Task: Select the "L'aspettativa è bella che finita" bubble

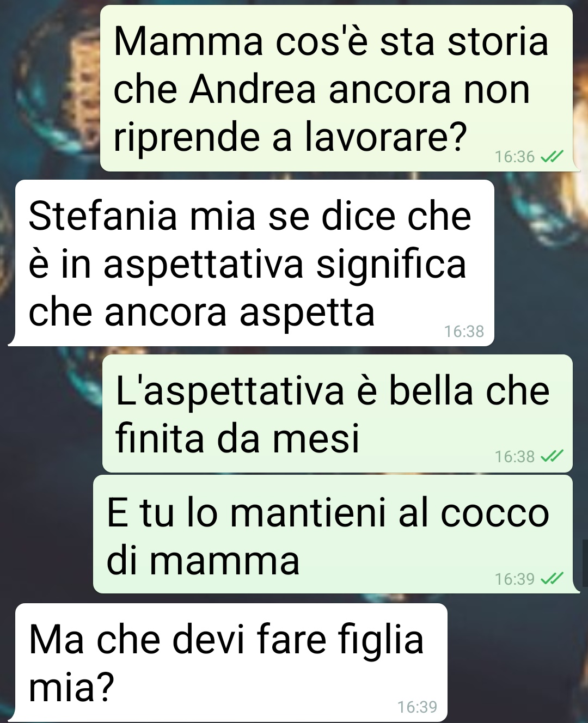Action: 338,414
